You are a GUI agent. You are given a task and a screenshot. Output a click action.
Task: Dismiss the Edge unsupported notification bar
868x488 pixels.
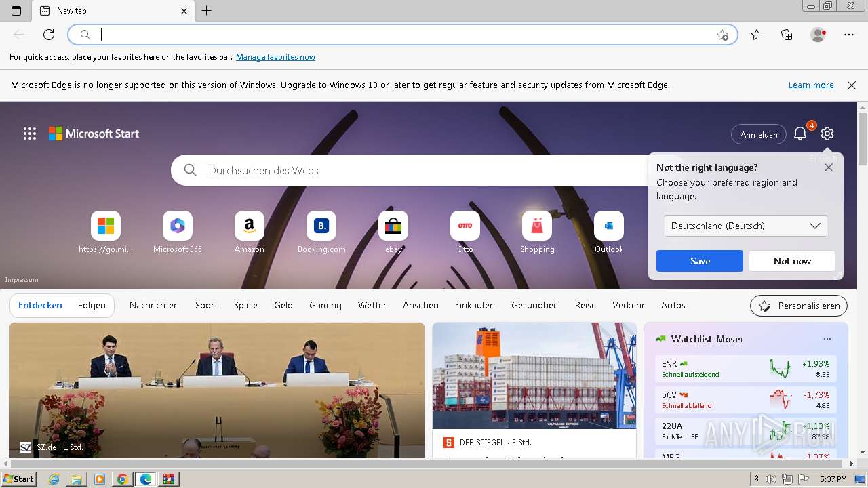point(852,85)
